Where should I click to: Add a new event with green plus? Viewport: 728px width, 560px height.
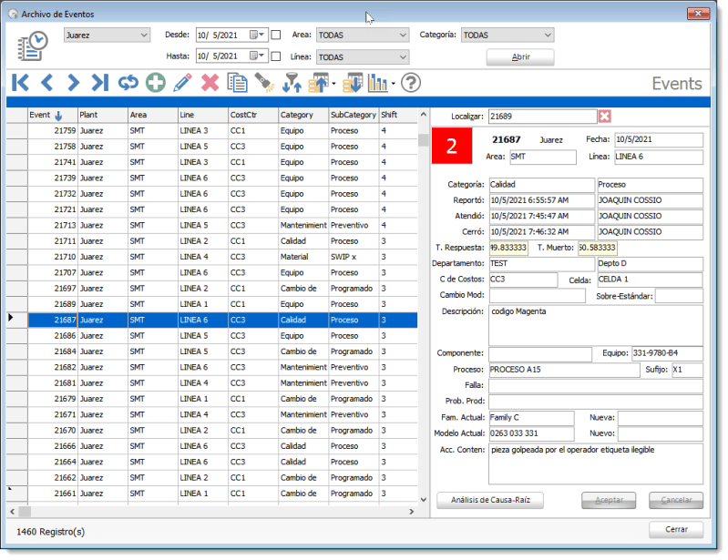(156, 83)
